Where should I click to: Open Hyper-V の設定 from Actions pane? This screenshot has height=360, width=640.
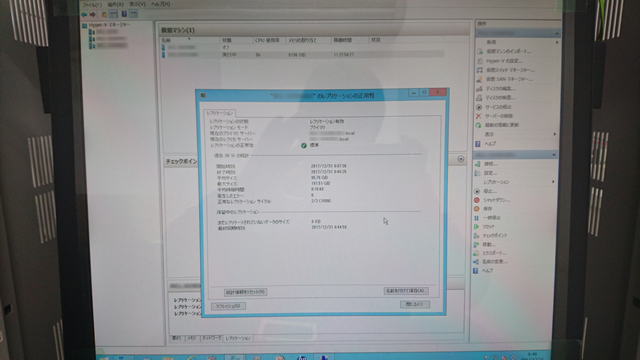[x=504, y=61]
